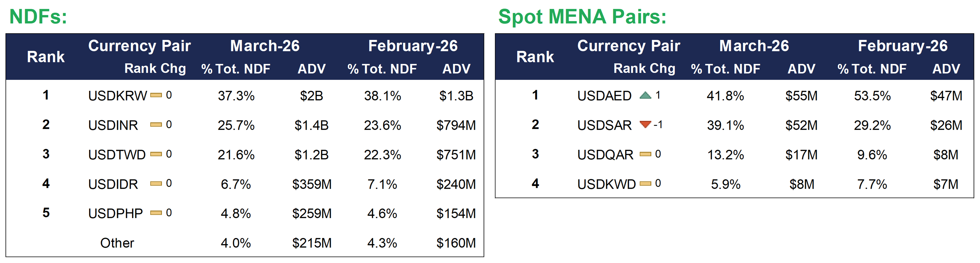Click the red down arrow beside USDSAR
Viewport: 980px width, 263px height.
point(645,124)
